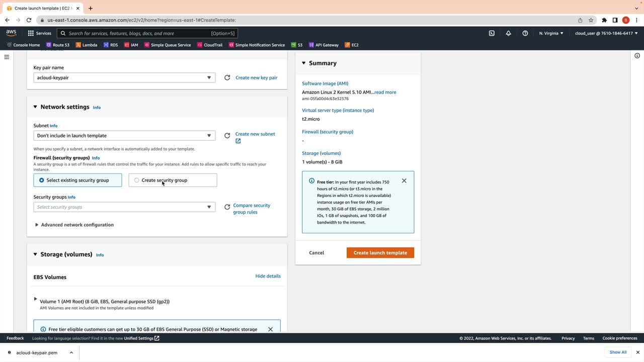
Task: Bookmark this page with the star icon
Action: click(x=591, y=20)
